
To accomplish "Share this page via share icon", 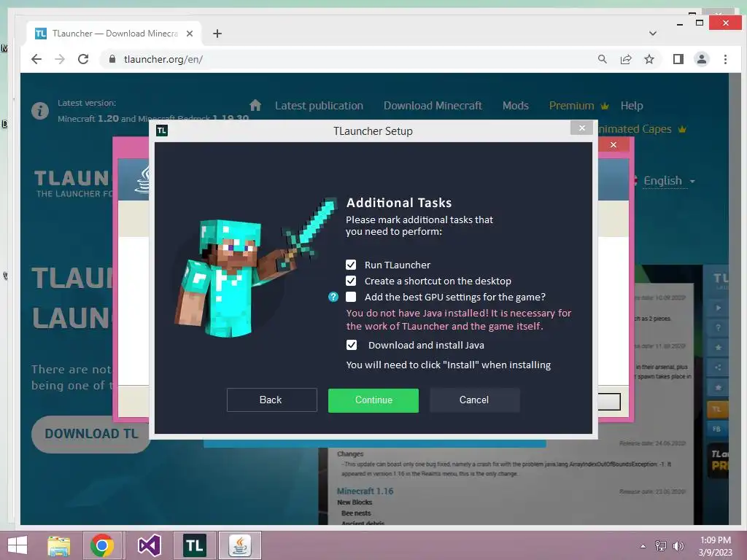I will [x=626, y=59].
